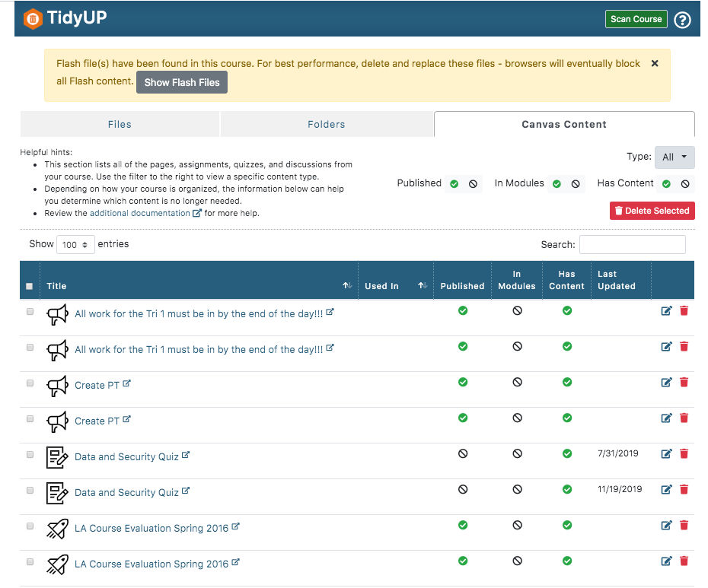Open the Show entries count dropdown
708x588 pixels.
pyautogui.click(x=75, y=245)
